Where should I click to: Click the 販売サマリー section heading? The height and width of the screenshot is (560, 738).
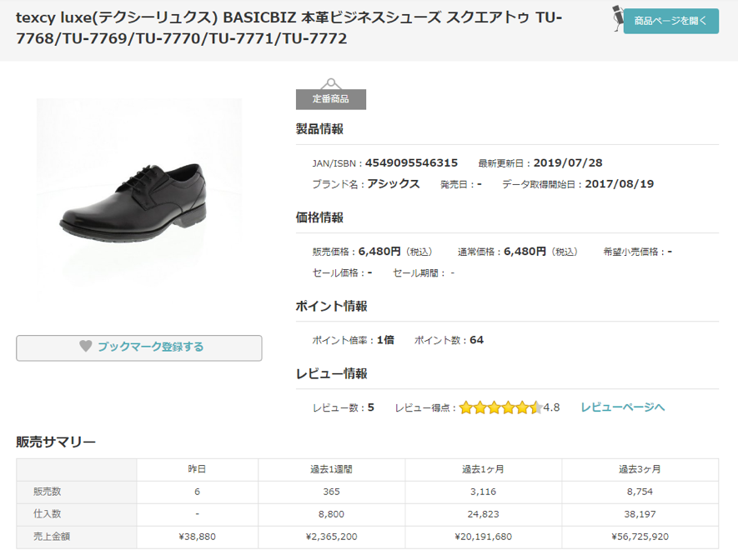point(56,442)
